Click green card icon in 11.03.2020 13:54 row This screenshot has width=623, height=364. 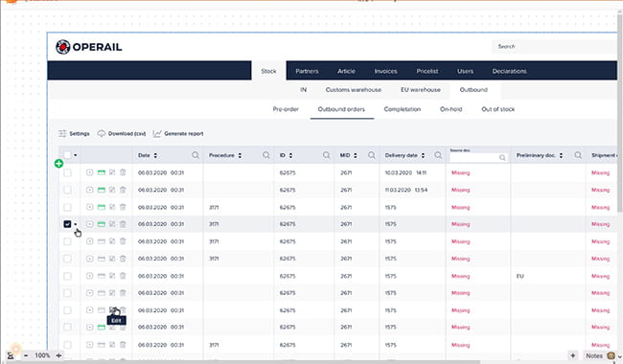pyautogui.click(x=102, y=190)
